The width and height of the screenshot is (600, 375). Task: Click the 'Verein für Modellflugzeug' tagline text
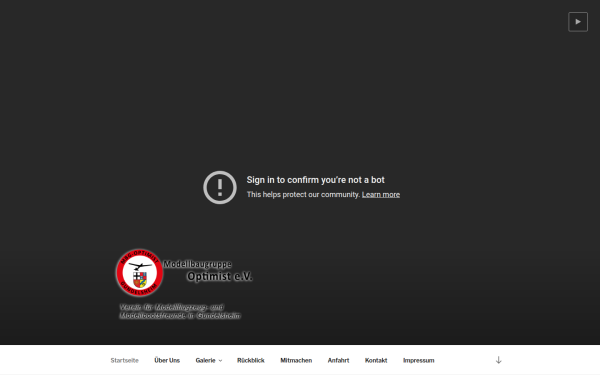coord(180,311)
